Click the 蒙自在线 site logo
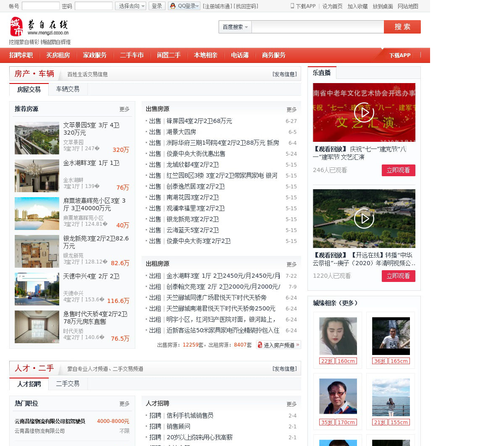504x446 pixels. tap(39, 27)
